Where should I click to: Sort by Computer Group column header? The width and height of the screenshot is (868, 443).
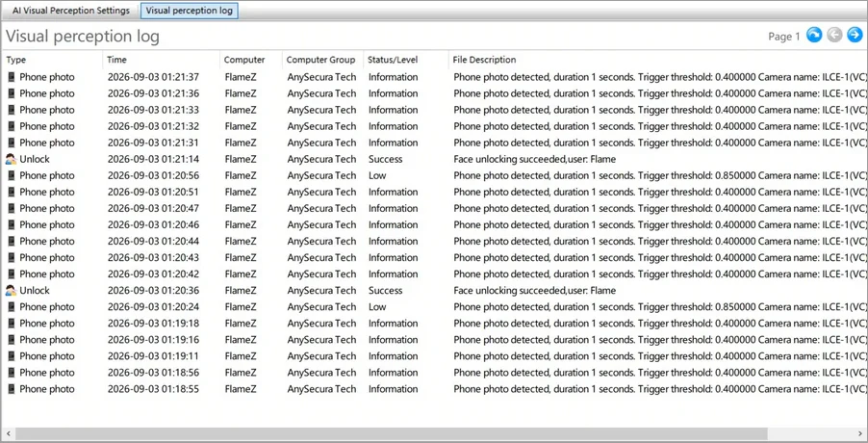(322, 60)
